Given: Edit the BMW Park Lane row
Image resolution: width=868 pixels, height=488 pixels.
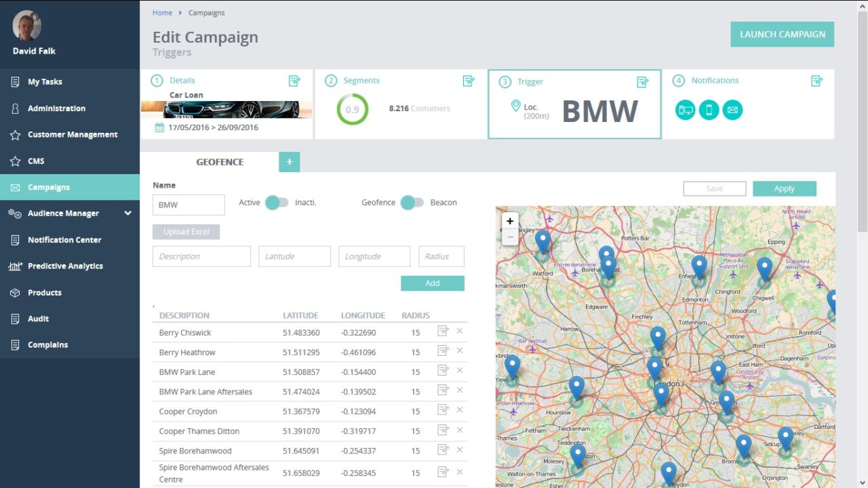Looking at the screenshot, I should (x=443, y=370).
